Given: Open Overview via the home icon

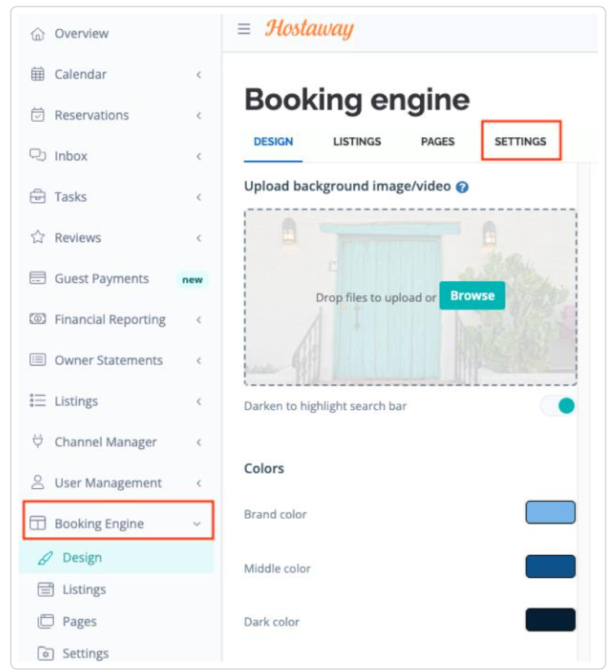Looking at the screenshot, I should tap(38, 34).
